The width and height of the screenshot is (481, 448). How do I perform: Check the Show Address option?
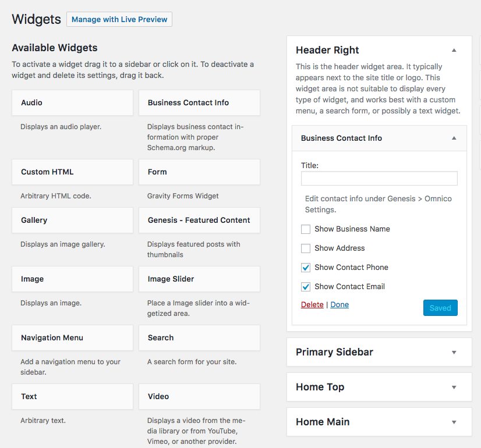click(x=306, y=248)
